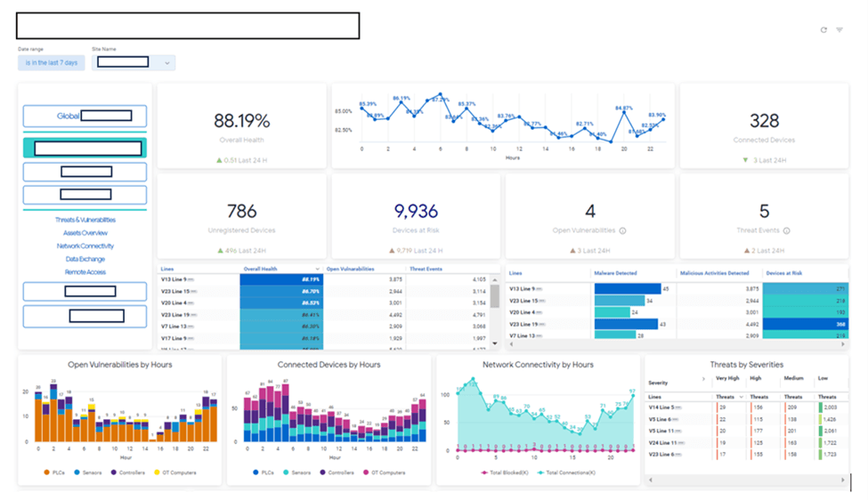Toggle Total Blocked(K) legend in Network Connectivity

coord(504,472)
